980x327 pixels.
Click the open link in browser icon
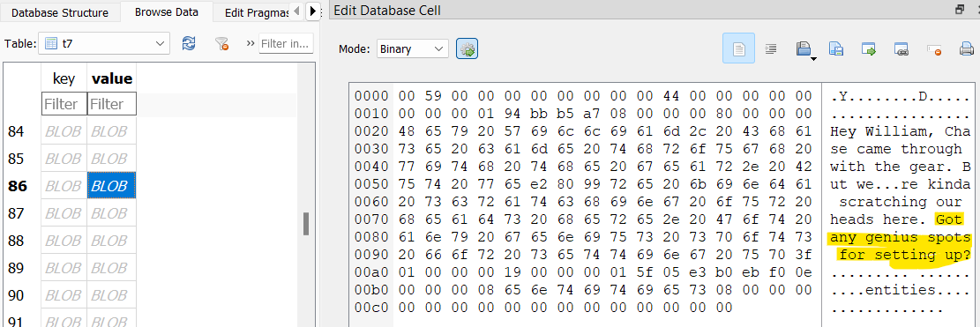(x=901, y=48)
